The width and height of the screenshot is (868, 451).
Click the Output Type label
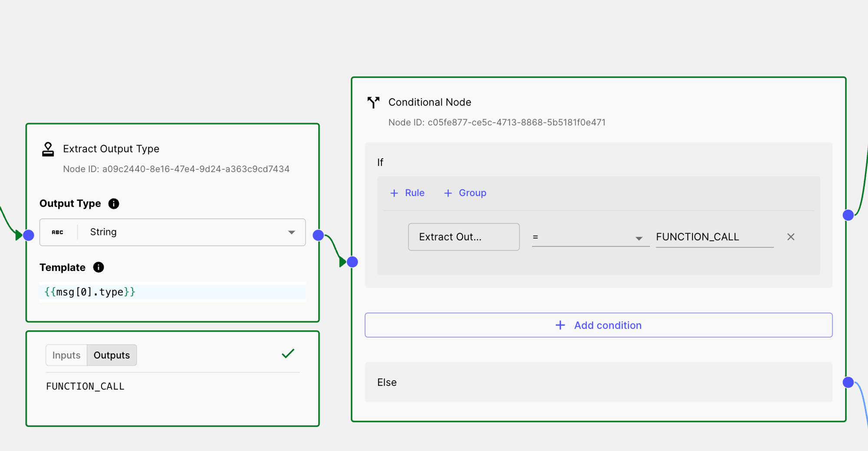click(x=70, y=204)
